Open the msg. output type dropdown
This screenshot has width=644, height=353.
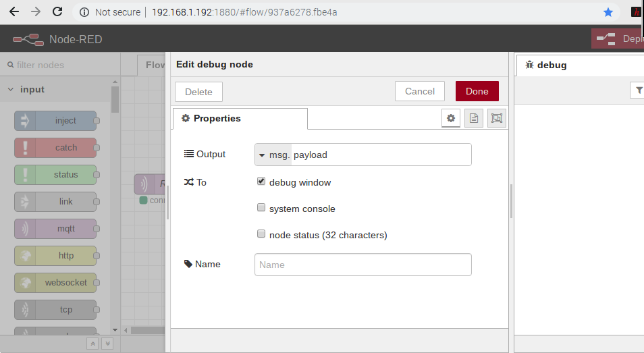(273, 155)
